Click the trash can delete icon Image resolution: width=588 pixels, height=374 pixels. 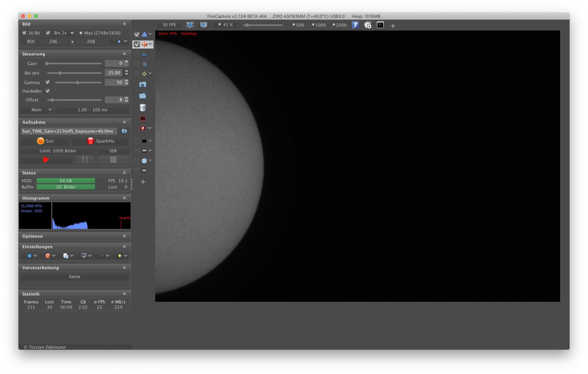[143, 108]
